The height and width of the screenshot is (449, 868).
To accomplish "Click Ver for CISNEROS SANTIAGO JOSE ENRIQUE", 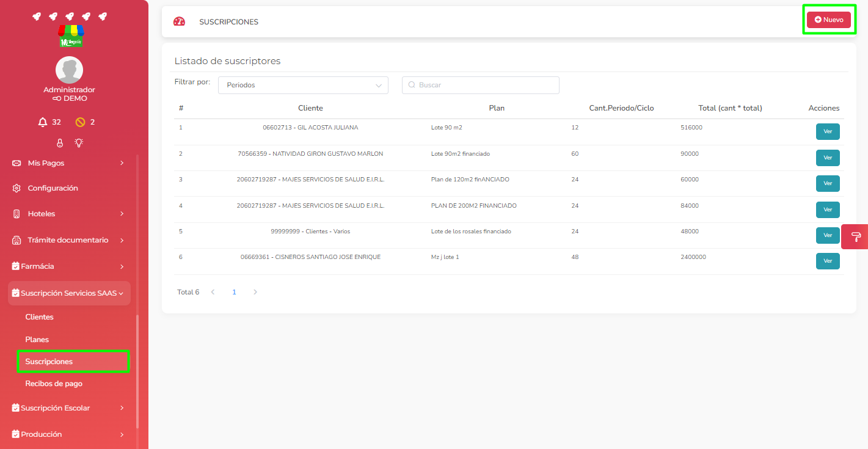I will 828,261.
